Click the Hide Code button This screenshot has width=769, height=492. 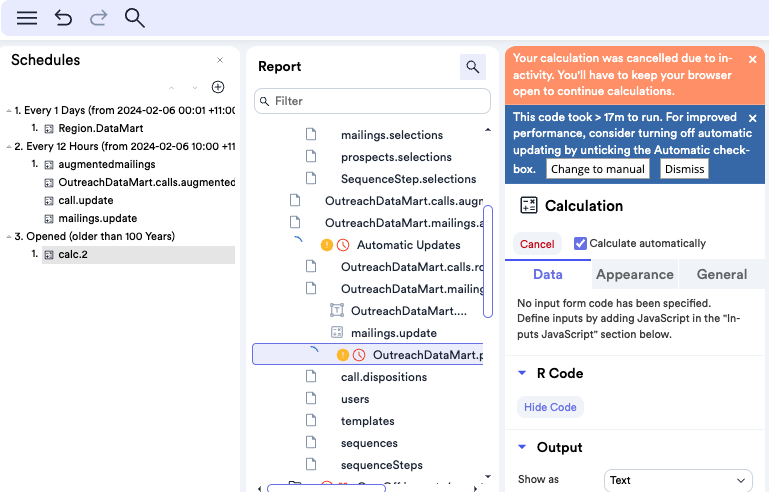550,407
